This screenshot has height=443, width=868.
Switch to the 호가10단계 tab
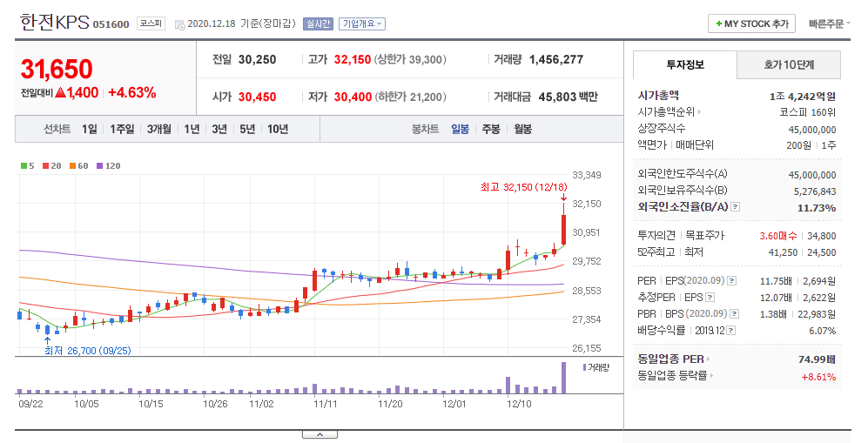789,64
